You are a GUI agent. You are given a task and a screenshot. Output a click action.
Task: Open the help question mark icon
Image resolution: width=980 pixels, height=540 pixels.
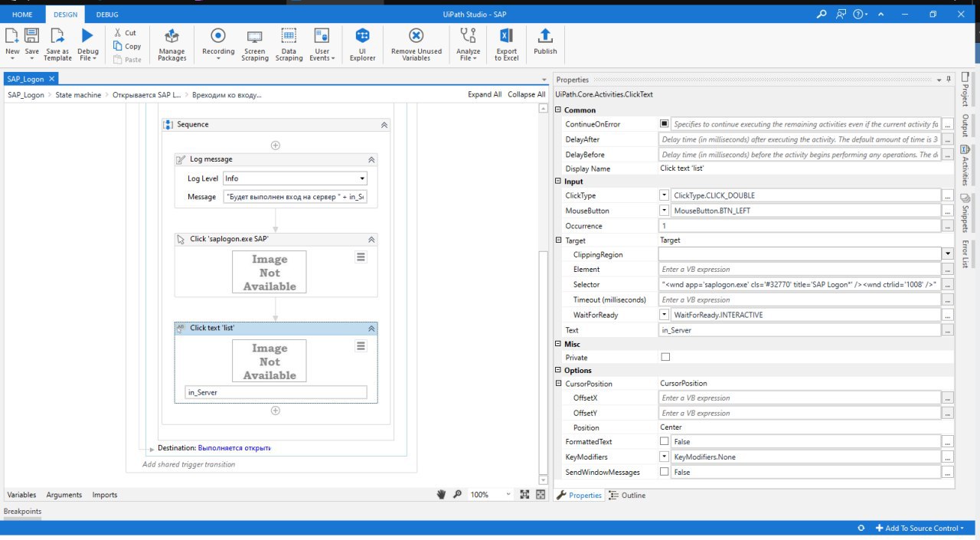click(x=858, y=14)
